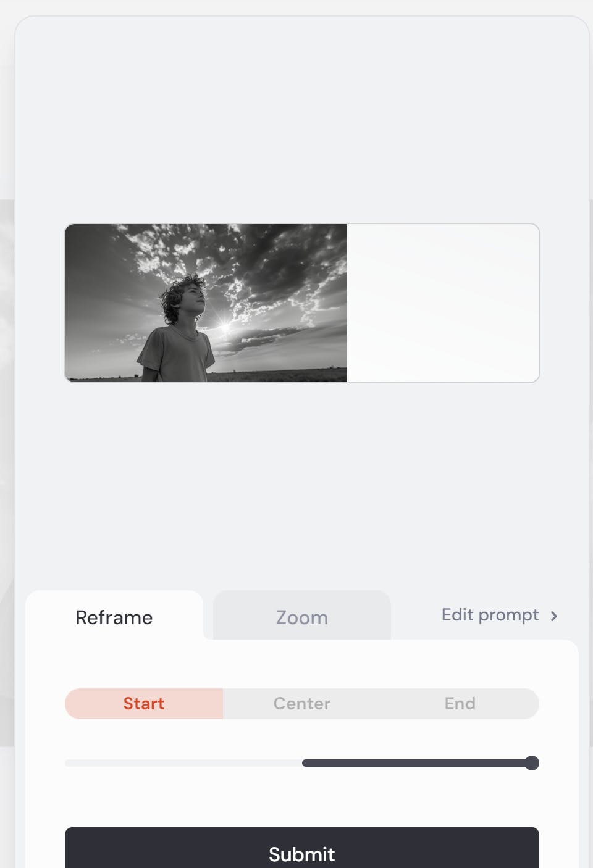Screen dimensions: 593x868
Task: Select the Start alignment option
Action: [144, 704]
